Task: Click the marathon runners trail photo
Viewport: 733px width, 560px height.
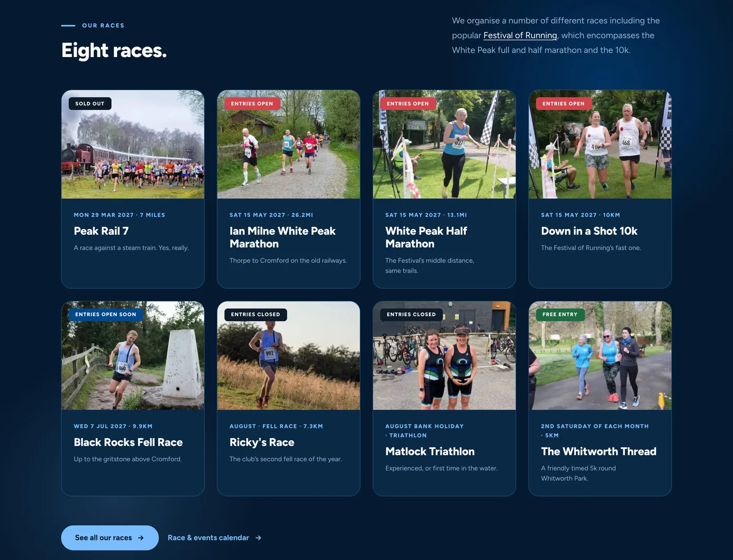Action: 289,145
